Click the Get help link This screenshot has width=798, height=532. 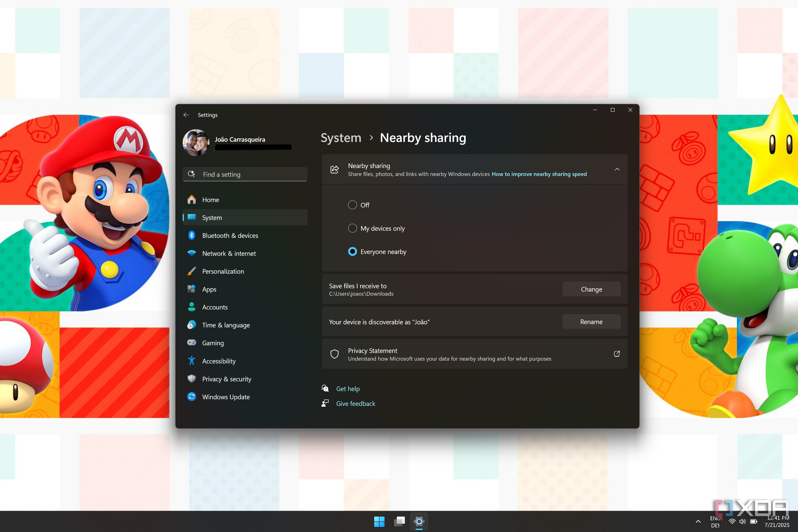(x=348, y=389)
